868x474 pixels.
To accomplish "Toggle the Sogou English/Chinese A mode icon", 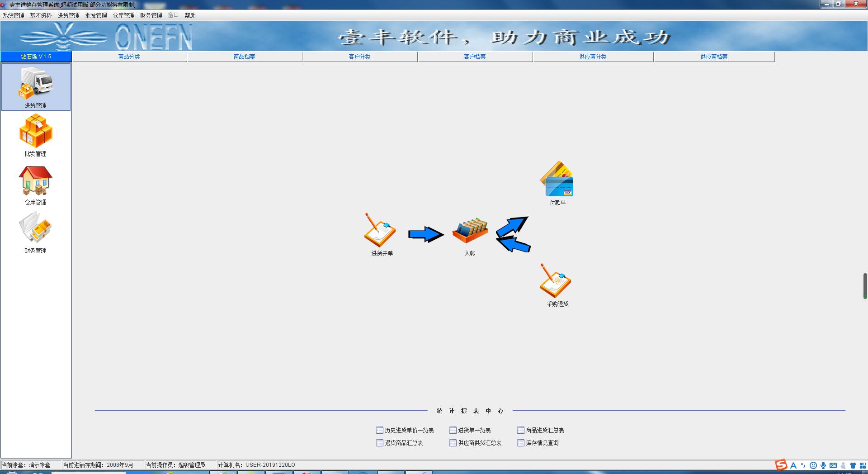I will pos(793,465).
